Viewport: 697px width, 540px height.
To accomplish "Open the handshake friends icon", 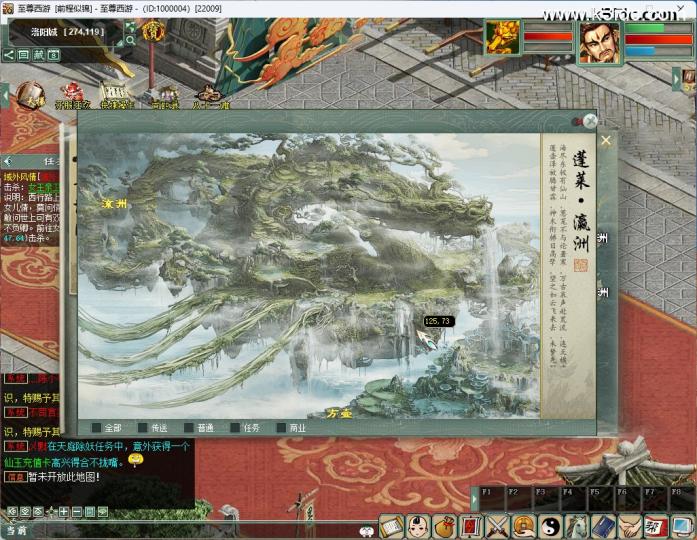I will 630,527.
